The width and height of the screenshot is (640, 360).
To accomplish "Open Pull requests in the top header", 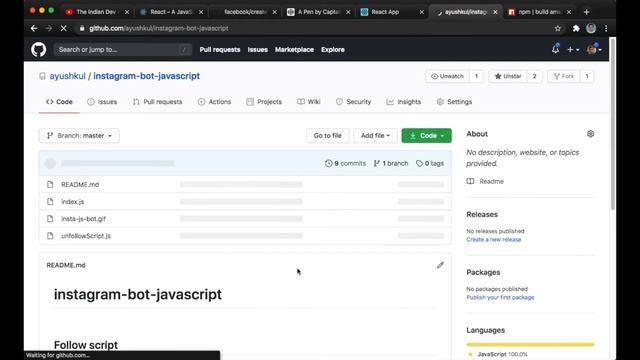I will 220,50.
